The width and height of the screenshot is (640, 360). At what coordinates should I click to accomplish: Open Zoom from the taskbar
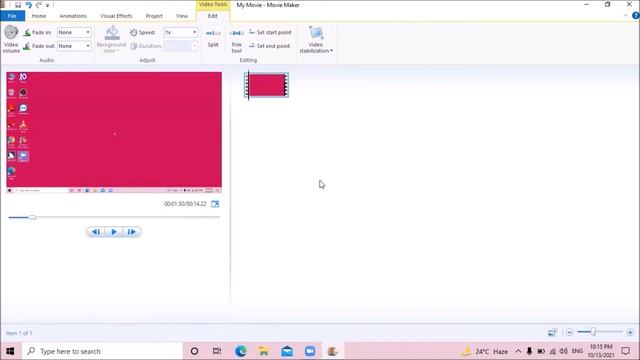click(x=310, y=351)
